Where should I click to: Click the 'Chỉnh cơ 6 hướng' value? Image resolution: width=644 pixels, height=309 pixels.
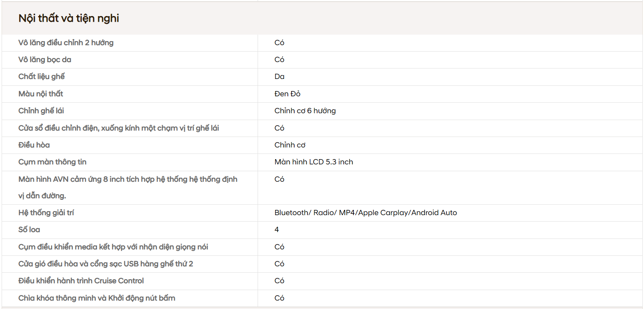click(305, 111)
